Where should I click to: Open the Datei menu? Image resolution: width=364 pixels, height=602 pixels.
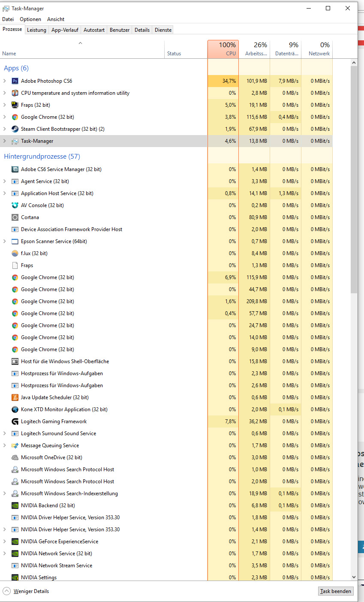pos(8,19)
